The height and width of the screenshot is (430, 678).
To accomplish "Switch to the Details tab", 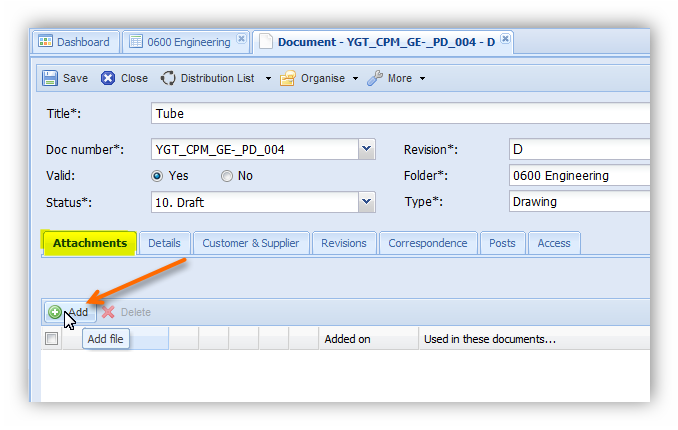I will point(164,243).
